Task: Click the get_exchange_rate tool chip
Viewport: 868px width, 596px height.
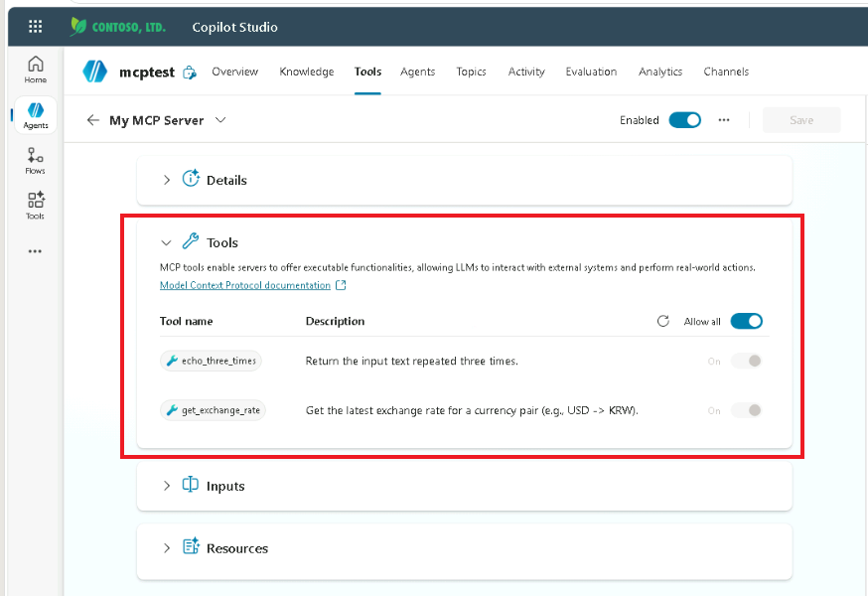Action: (214, 410)
